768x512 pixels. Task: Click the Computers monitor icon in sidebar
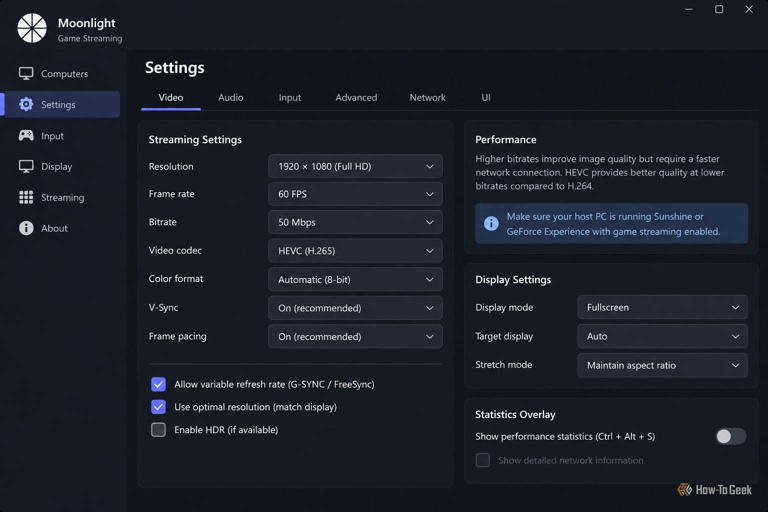pos(26,73)
